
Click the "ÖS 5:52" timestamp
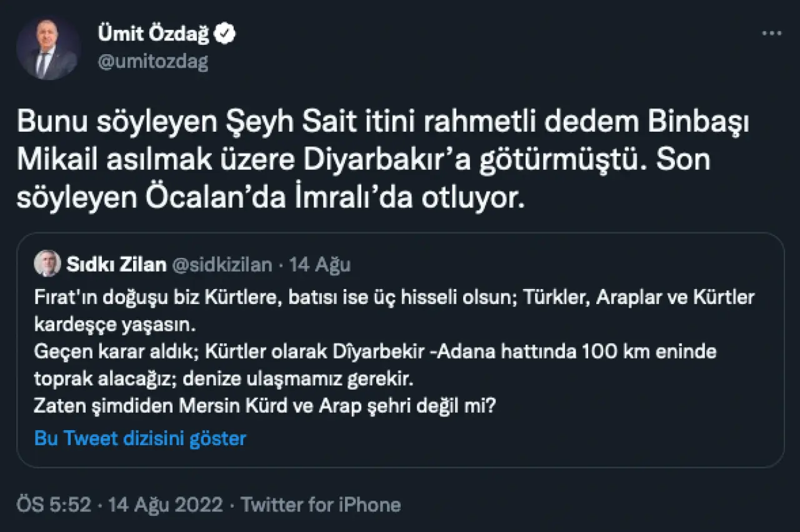click(x=54, y=504)
